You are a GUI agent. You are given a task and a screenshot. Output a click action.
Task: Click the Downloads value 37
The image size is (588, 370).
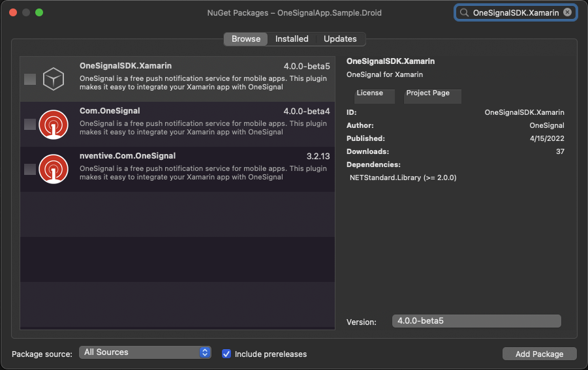(560, 151)
